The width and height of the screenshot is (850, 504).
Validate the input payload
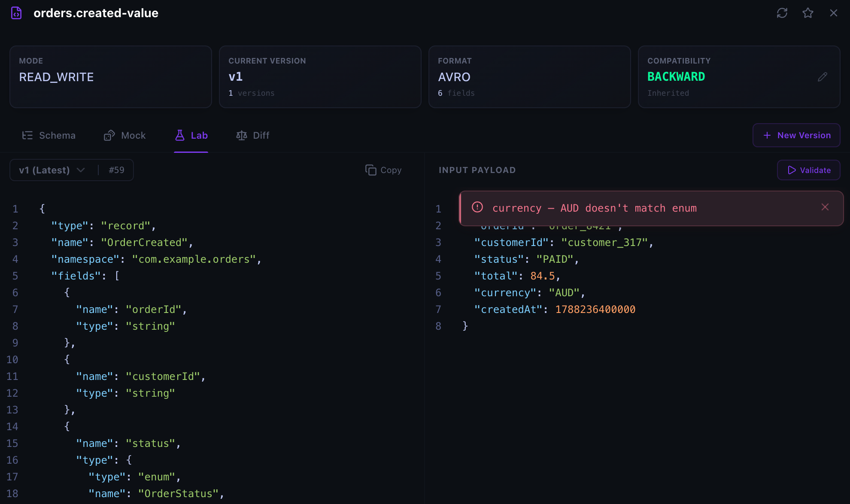point(809,170)
